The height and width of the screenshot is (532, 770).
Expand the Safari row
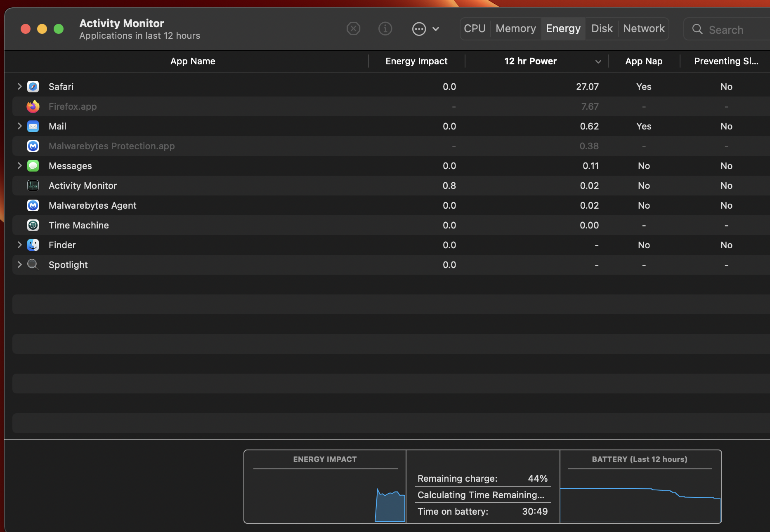[19, 86]
